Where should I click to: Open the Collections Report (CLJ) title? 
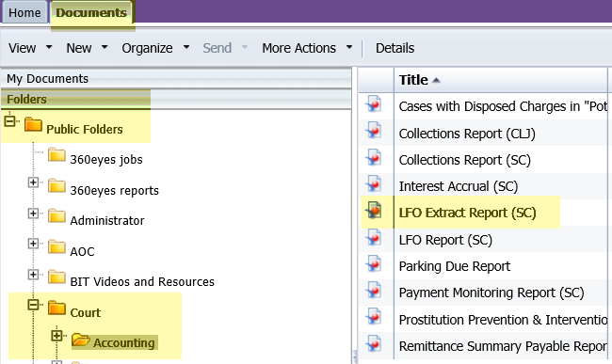[x=467, y=134]
